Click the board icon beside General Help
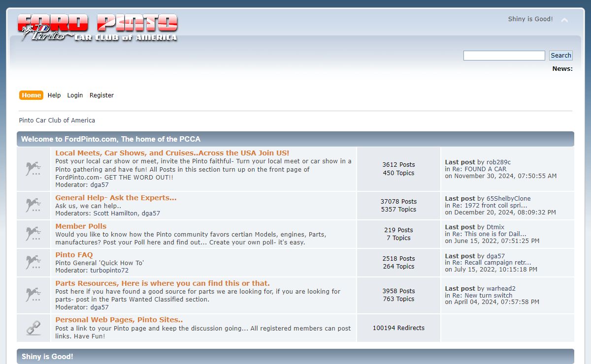 (33, 205)
